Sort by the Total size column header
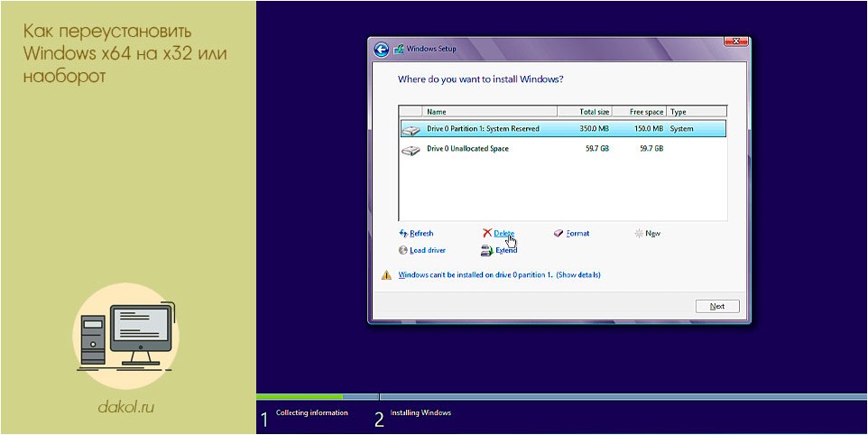Image resolution: width=868 pixels, height=435 pixels. [585, 112]
